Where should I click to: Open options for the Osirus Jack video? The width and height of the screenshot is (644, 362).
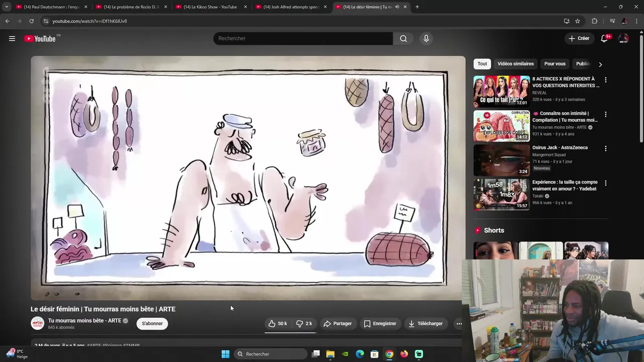[605, 149]
